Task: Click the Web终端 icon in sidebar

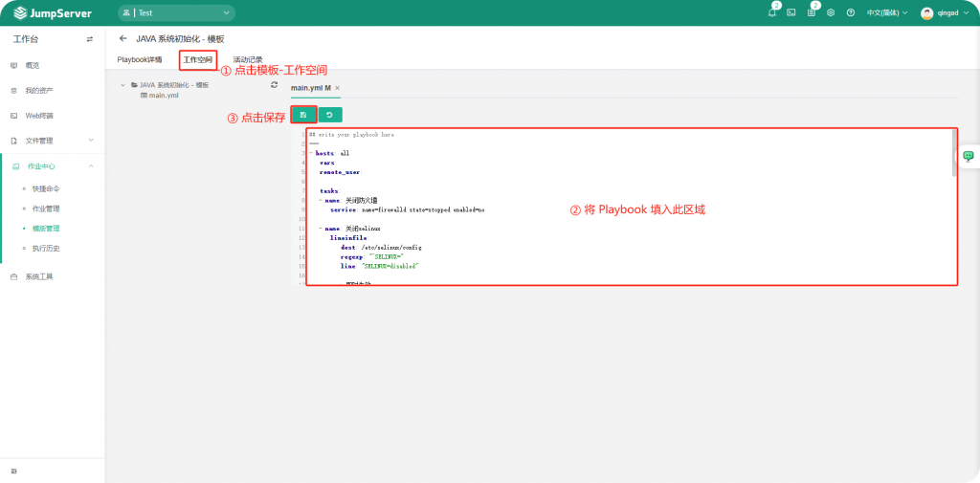Action: (13, 116)
